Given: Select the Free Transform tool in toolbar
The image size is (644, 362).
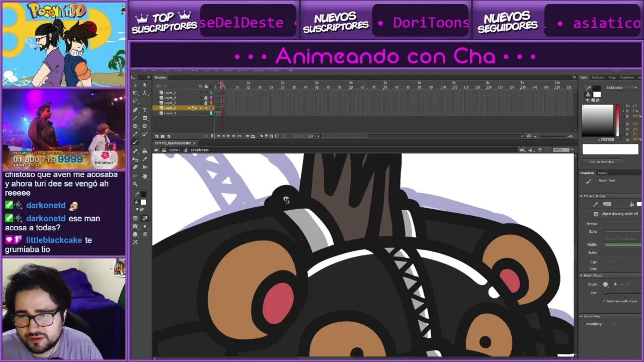Looking at the screenshot, I should (135, 93).
